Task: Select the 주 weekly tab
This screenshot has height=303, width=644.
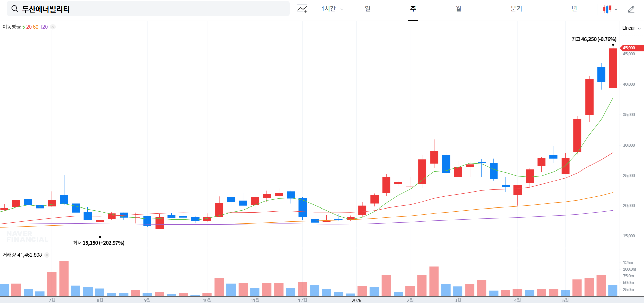Action: (x=413, y=9)
